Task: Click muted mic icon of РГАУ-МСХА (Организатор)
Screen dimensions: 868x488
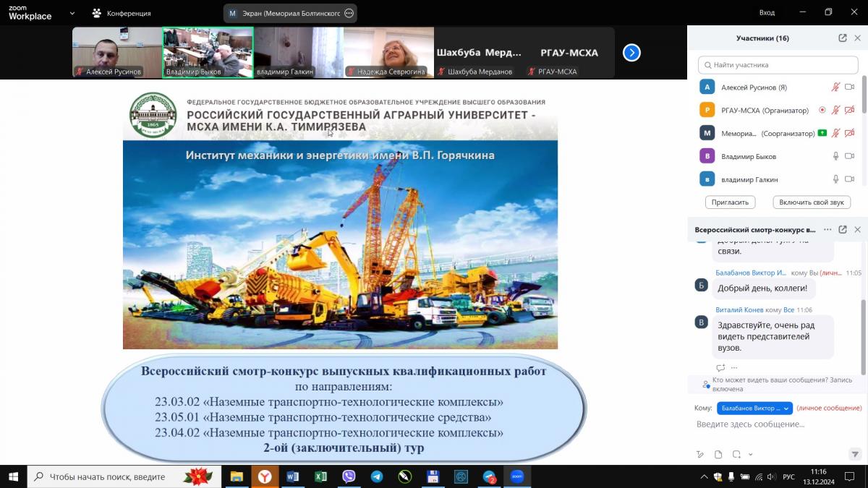Action: pyautogui.click(x=835, y=110)
